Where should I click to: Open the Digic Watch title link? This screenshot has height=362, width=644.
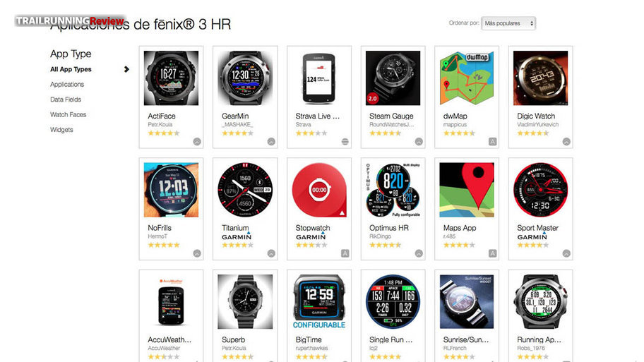[536, 116]
